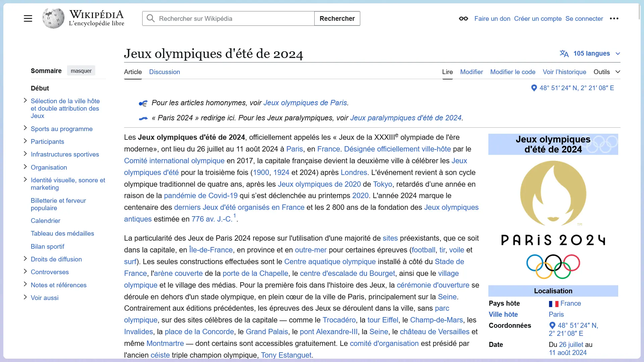Click the search magnifier icon
Screen dimensions: 644x362
pyautogui.click(x=151, y=18)
